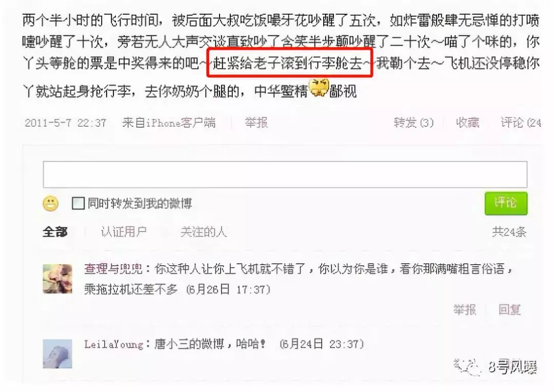Open 查理与兜兜's avatar picture
The height and width of the screenshot is (392, 554).
[57, 279]
